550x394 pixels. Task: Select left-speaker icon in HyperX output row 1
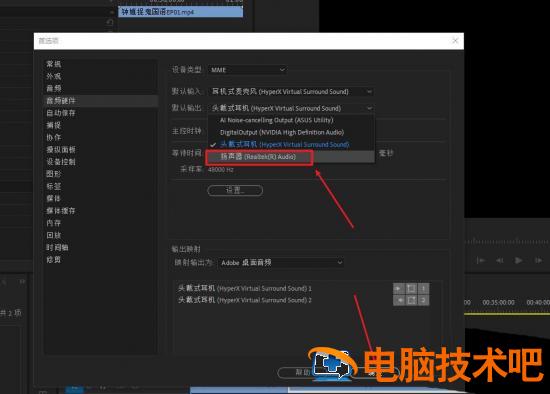(399, 288)
